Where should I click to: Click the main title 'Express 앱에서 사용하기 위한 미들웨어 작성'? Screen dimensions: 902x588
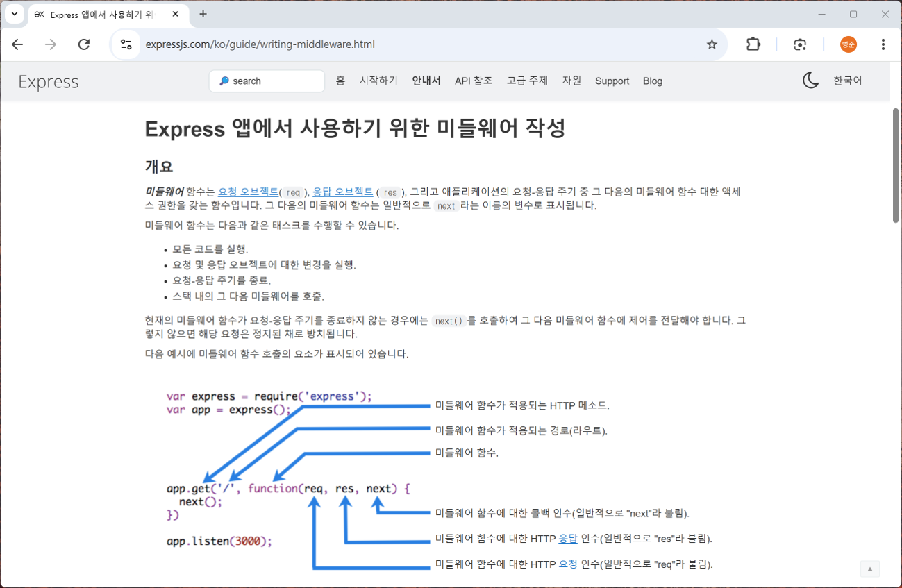click(356, 128)
